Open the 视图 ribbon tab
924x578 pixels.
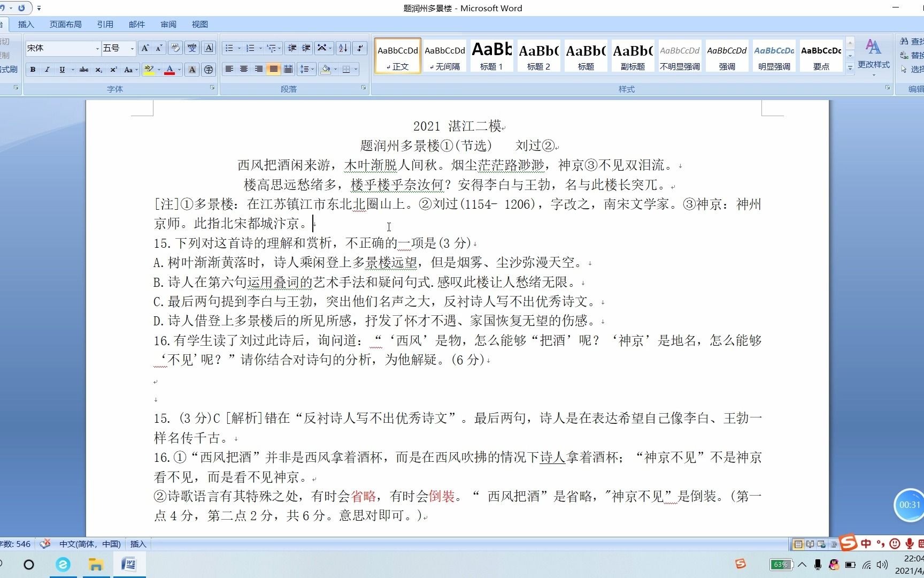click(199, 24)
